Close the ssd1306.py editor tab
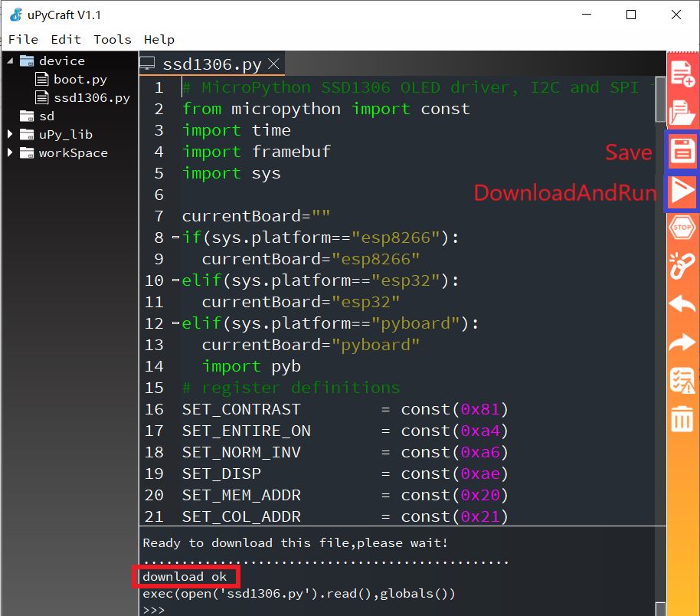The width and height of the screenshot is (700, 616). click(x=273, y=64)
